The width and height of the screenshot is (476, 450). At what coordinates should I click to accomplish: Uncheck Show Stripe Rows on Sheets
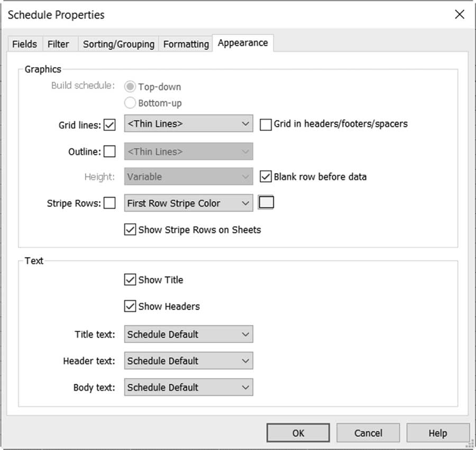130,229
